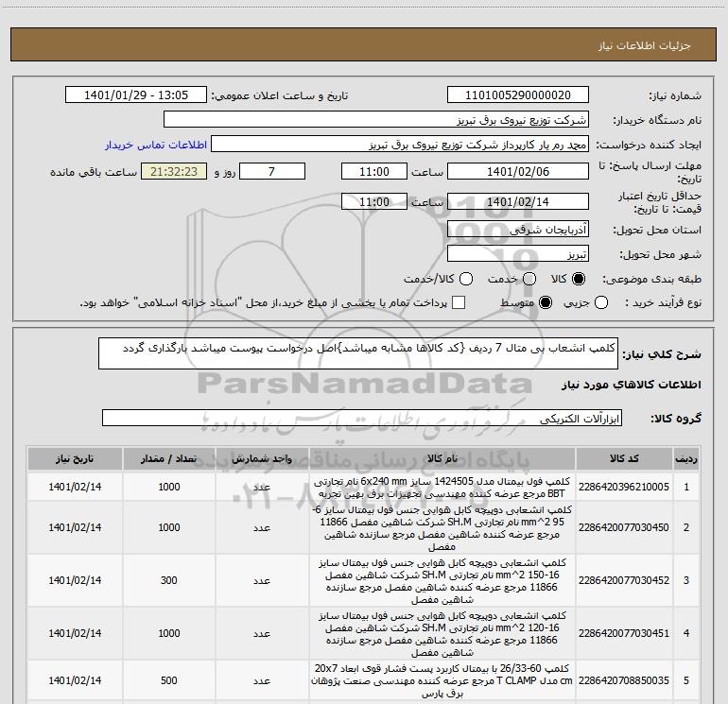Screen dimensions: 728x704
Task: Select the خدمت radio button
Action: click(529, 279)
